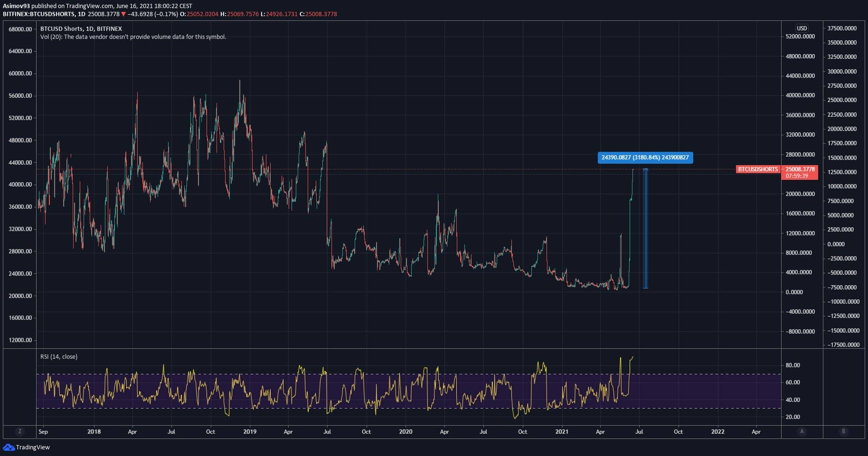Click the circled A auto-scale button

point(802,431)
